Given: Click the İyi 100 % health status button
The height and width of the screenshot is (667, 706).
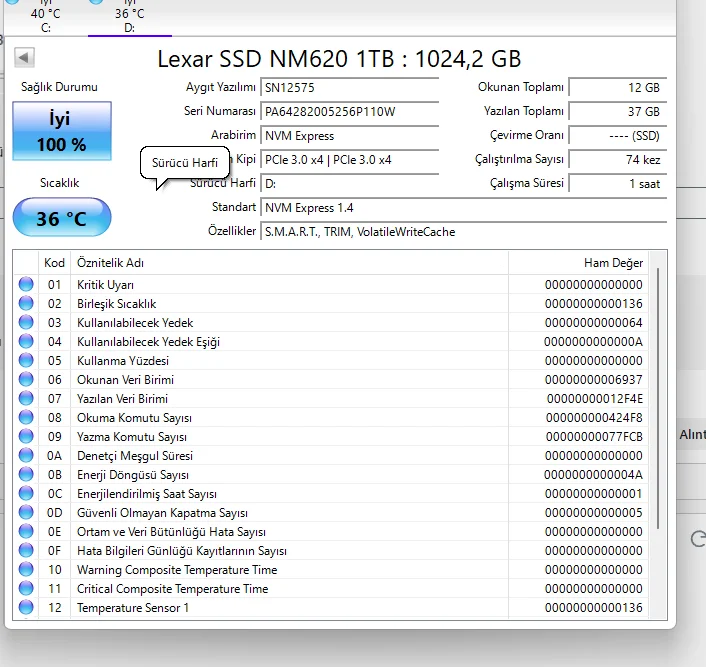Looking at the screenshot, I should (61, 132).
